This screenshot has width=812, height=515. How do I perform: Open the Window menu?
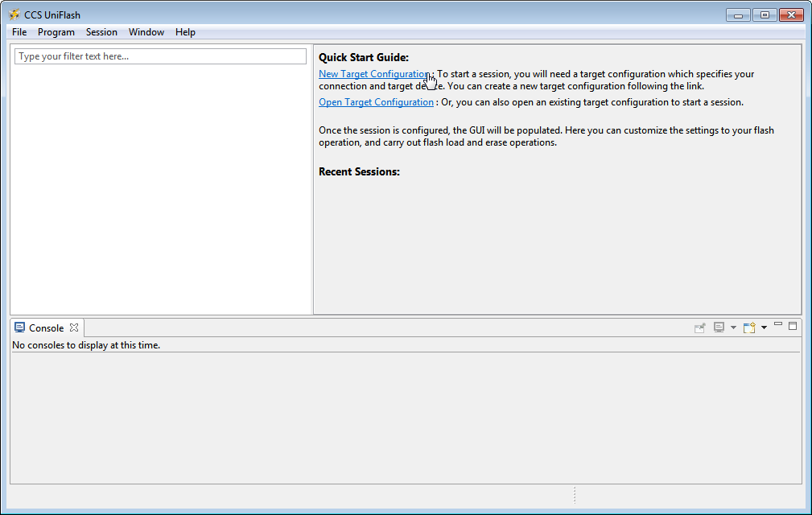146,32
